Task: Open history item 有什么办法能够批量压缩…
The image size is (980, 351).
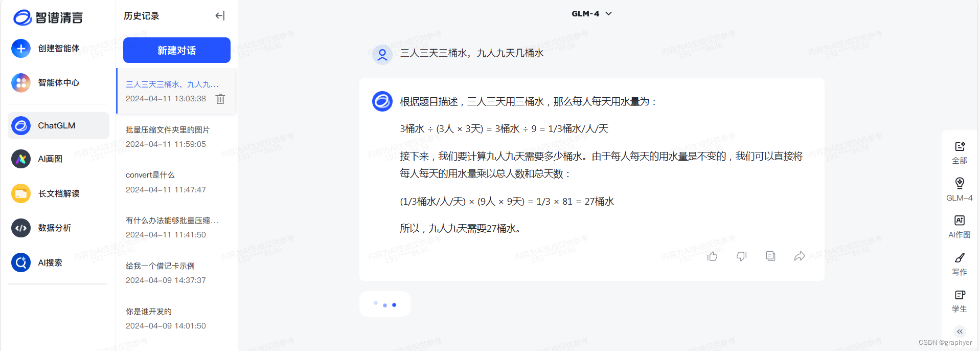Action: point(176,227)
